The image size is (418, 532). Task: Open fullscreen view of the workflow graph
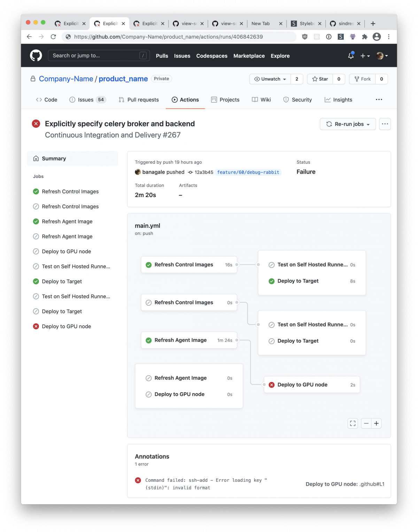coord(352,423)
